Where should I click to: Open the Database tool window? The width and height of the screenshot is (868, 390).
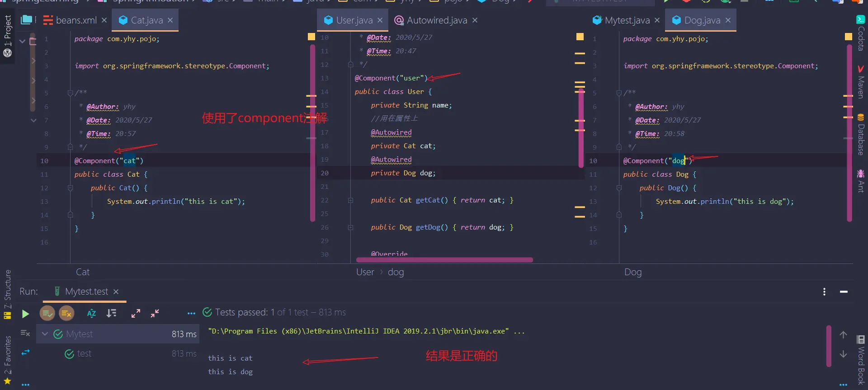[861, 134]
